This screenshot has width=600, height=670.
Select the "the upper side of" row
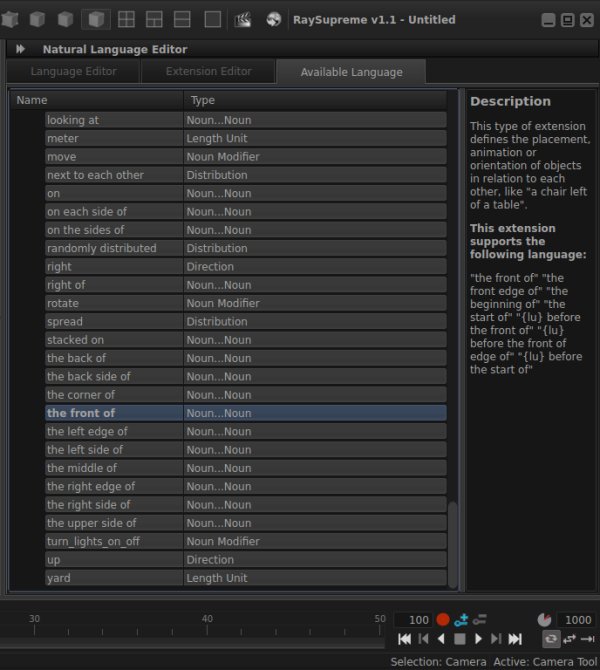click(246, 523)
